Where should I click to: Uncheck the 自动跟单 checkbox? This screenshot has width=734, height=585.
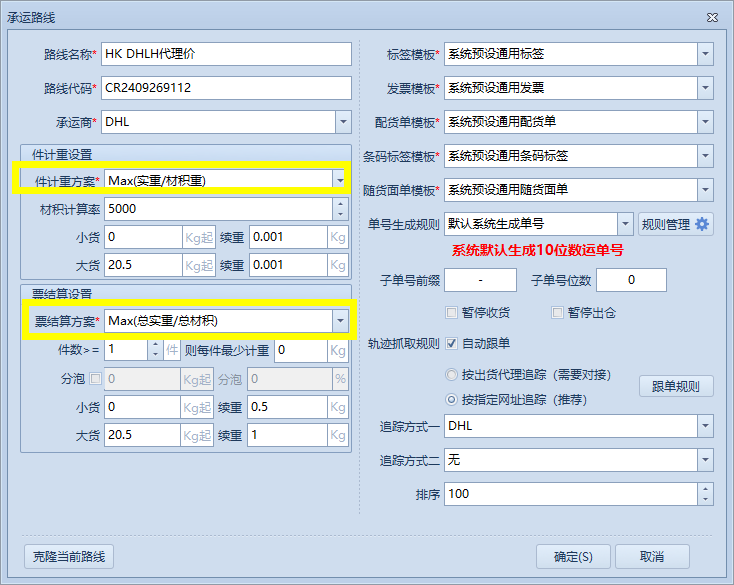pyautogui.click(x=452, y=344)
